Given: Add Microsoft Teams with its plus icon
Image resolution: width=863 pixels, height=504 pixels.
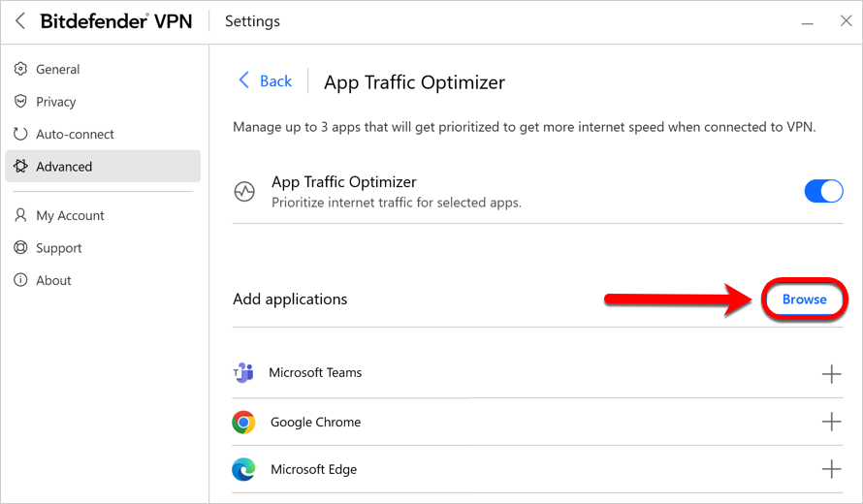Looking at the screenshot, I should [x=831, y=374].
